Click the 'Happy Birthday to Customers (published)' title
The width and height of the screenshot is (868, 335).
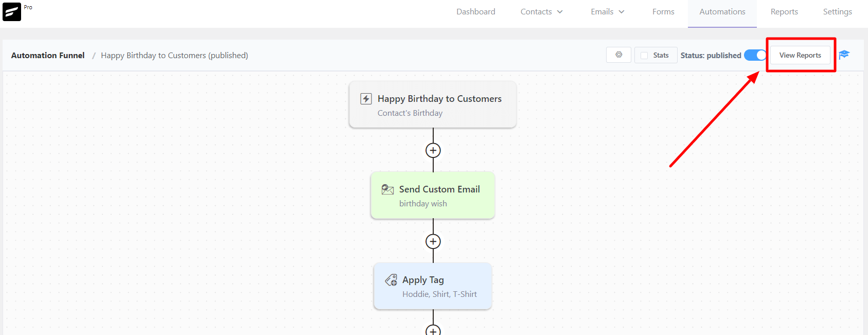(x=174, y=55)
